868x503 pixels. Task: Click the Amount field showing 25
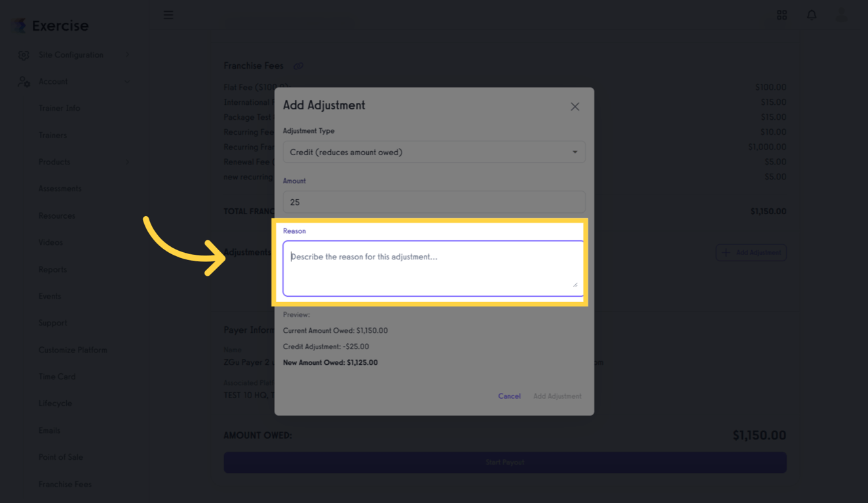tap(434, 201)
